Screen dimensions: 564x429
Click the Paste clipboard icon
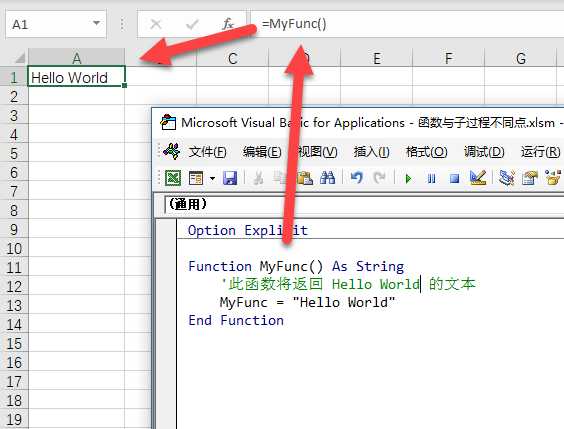click(305, 178)
